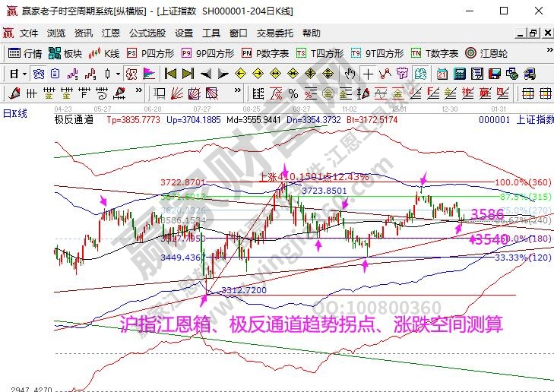Select the plain percent % tool
The height and width of the screenshot is (392, 554).
pos(293,93)
